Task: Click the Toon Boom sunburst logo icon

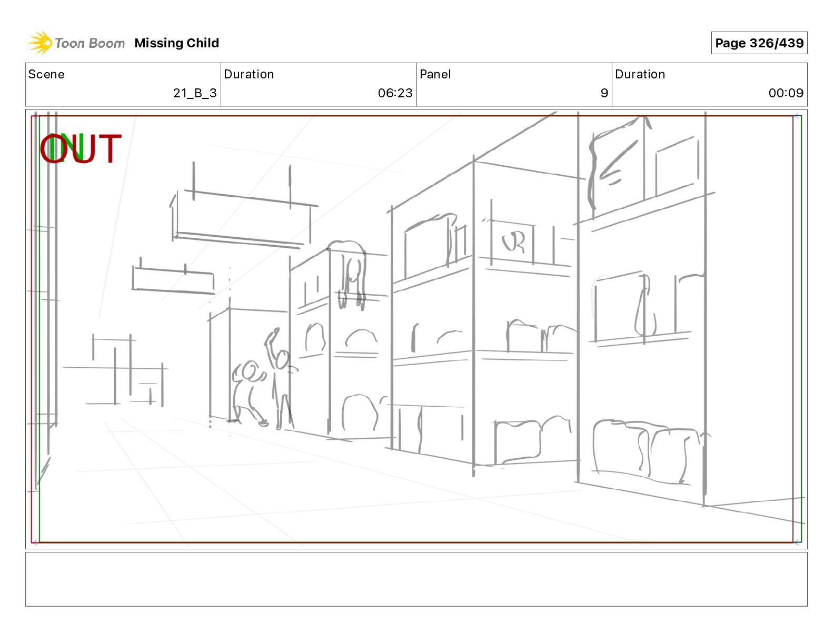Action: 39,43
